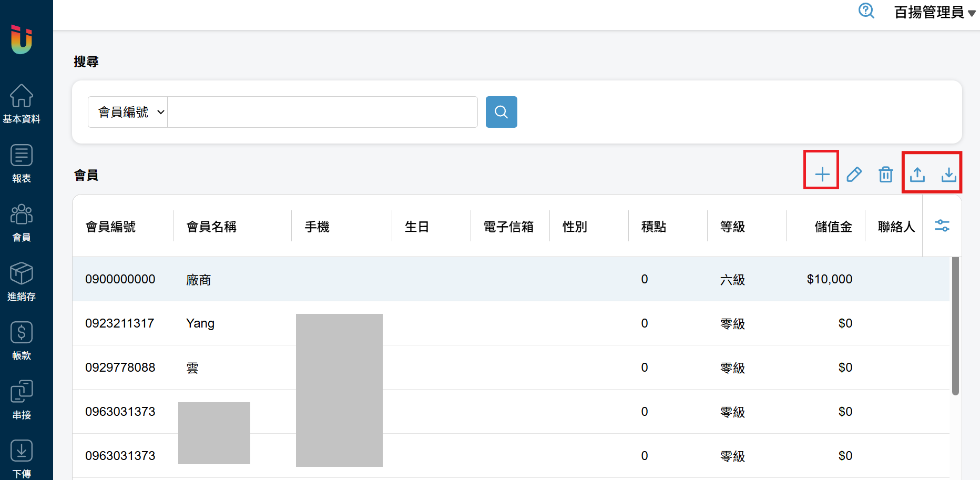Open 串接 integration in the sidebar
Screen dimensions: 980x480
point(22,400)
